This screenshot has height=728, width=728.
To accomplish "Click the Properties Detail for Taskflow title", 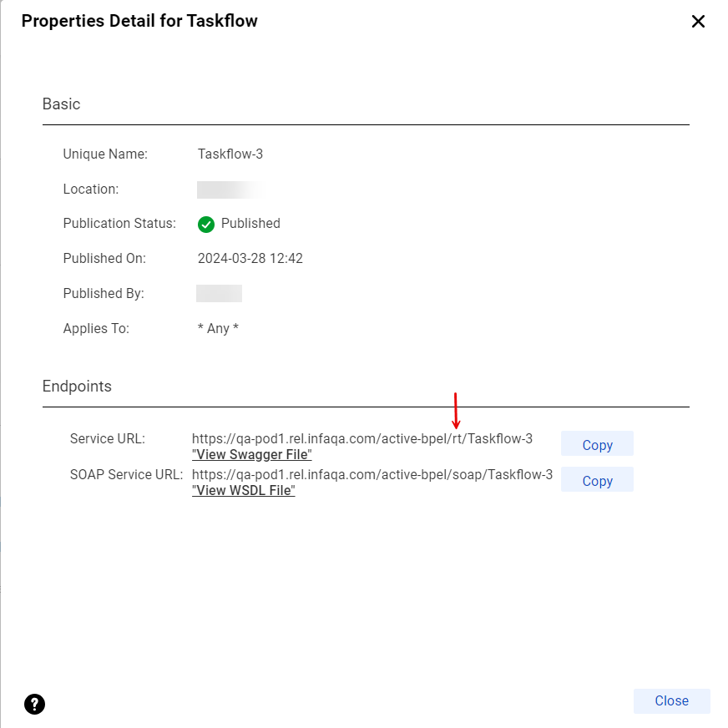I will (139, 21).
